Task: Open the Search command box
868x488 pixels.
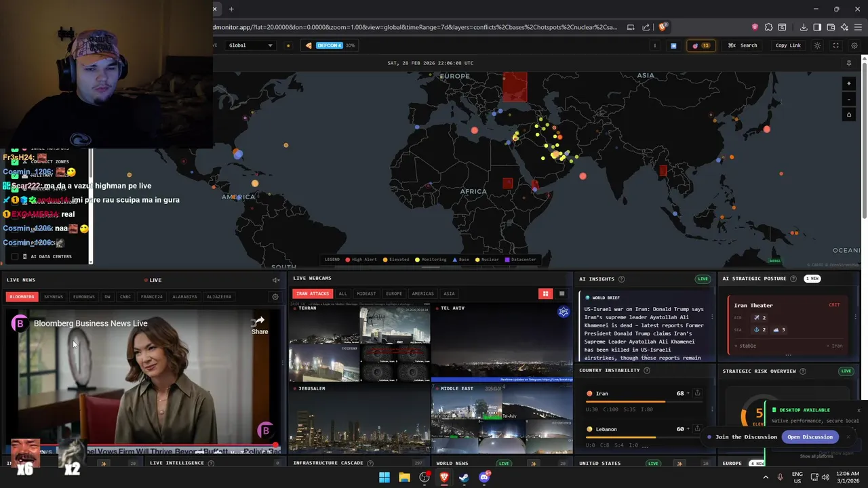Action: pyautogui.click(x=743, y=45)
